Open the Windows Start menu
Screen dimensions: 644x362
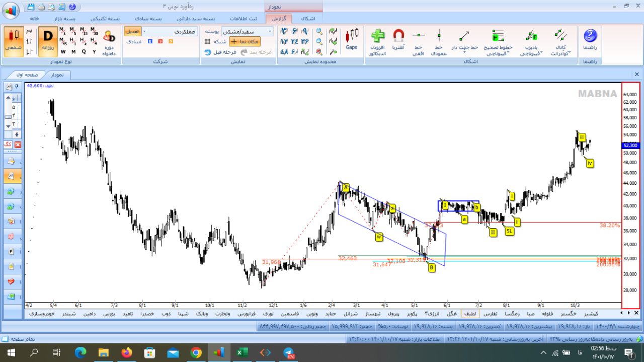[x=11, y=352]
